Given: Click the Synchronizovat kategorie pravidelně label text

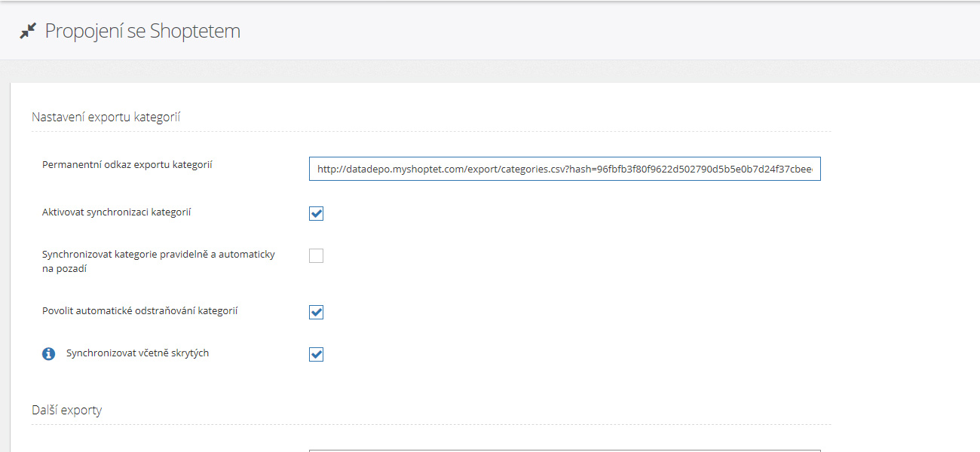Looking at the screenshot, I should [x=158, y=261].
